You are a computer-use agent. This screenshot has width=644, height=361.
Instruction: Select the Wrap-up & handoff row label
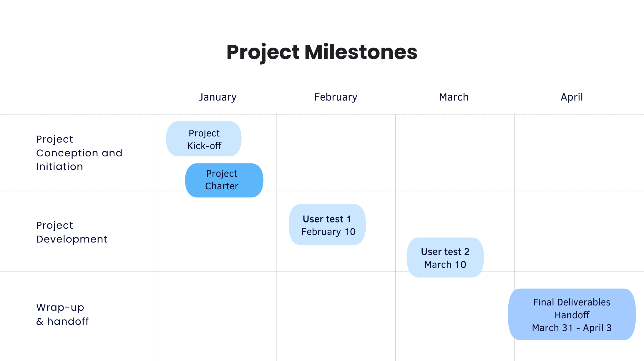pyautogui.click(x=62, y=314)
